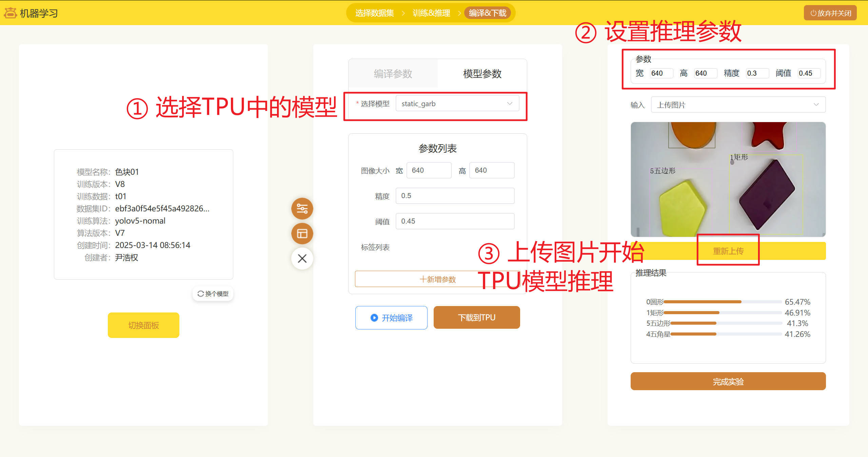Open the 选择模型 static_garb dropdown

click(457, 104)
